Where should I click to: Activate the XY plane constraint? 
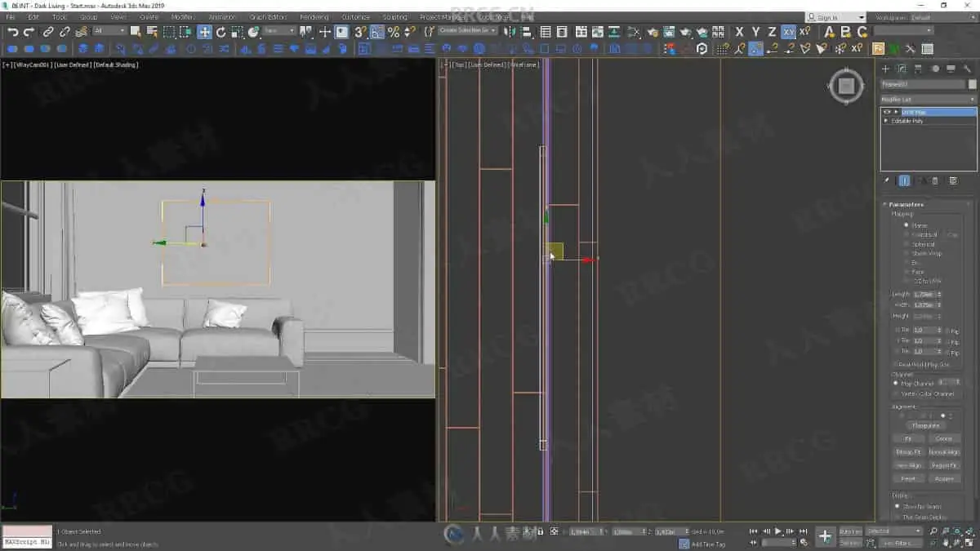788,32
